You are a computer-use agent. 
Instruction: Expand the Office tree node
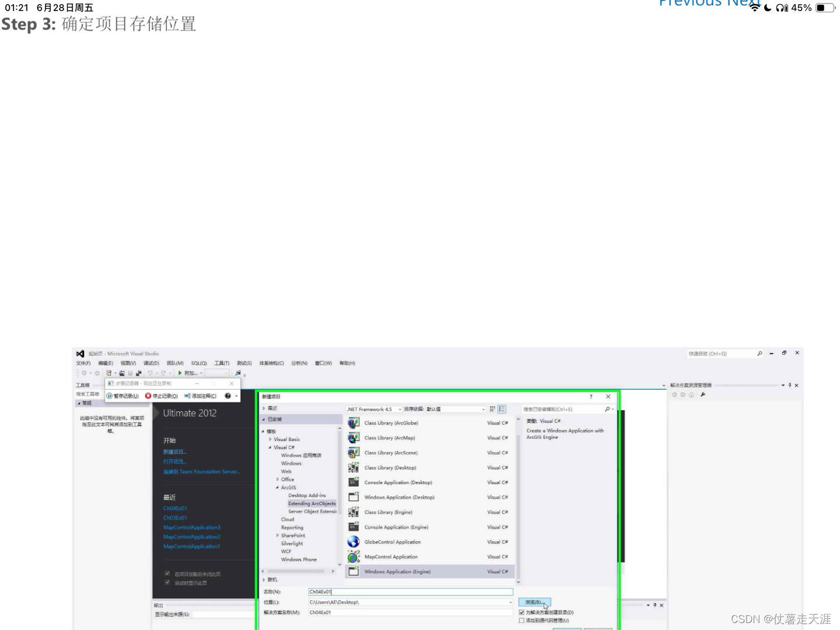click(x=278, y=480)
